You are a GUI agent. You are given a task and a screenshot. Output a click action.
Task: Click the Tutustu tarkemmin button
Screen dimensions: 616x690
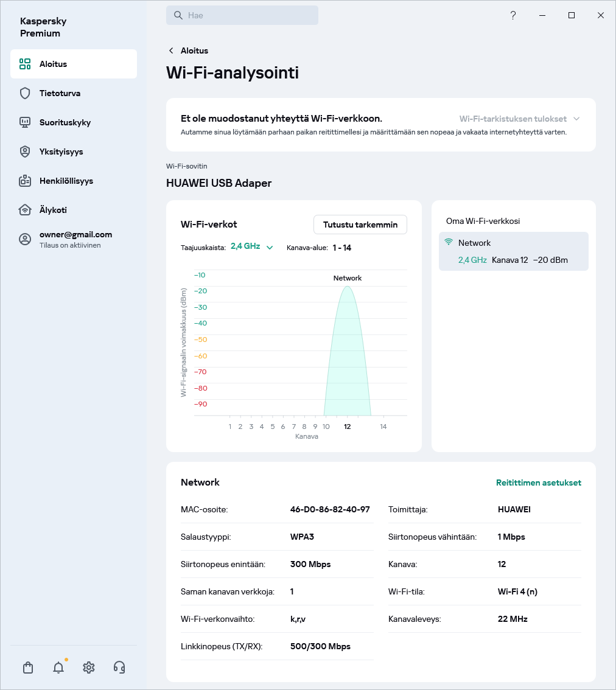click(360, 225)
